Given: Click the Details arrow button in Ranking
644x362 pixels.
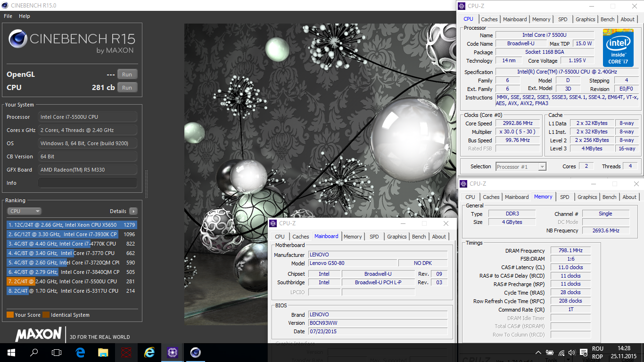Looking at the screenshot, I should click(x=133, y=211).
